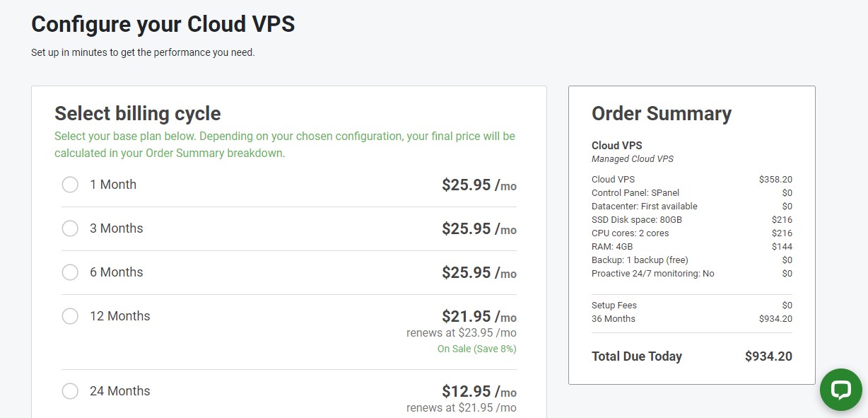Click the 3 Months plan label
This screenshot has height=418, width=868.
point(116,228)
